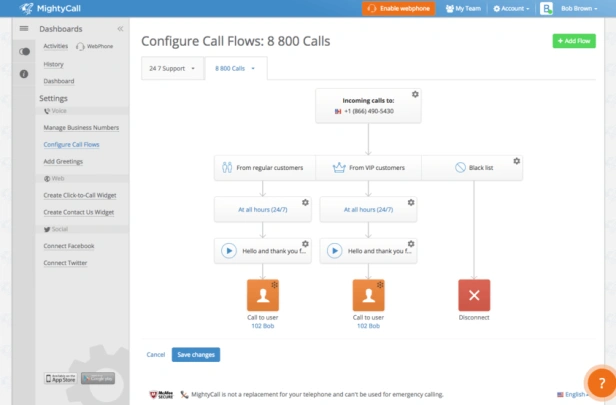Open Manage Business Numbers in sidebar

coord(81,128)
